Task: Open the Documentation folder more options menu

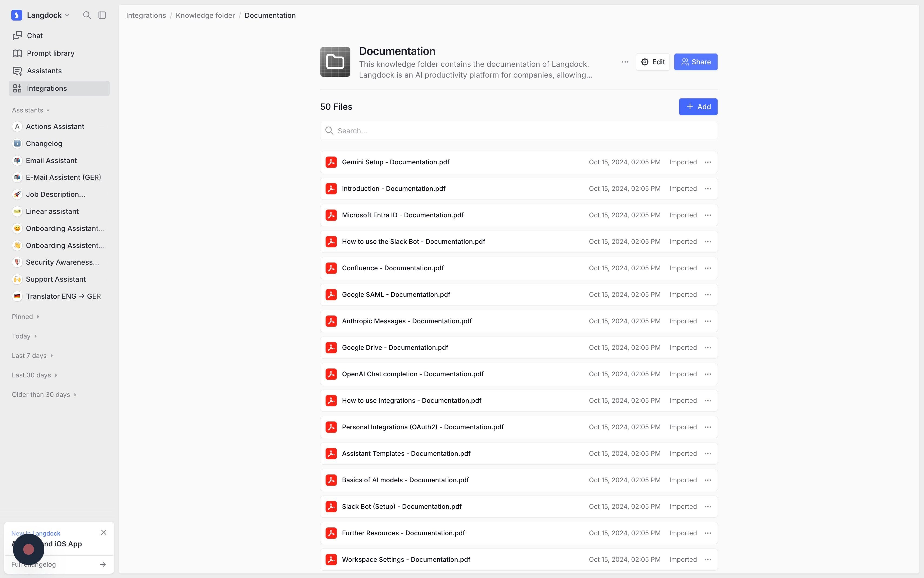Action: [x=625, y=62]
